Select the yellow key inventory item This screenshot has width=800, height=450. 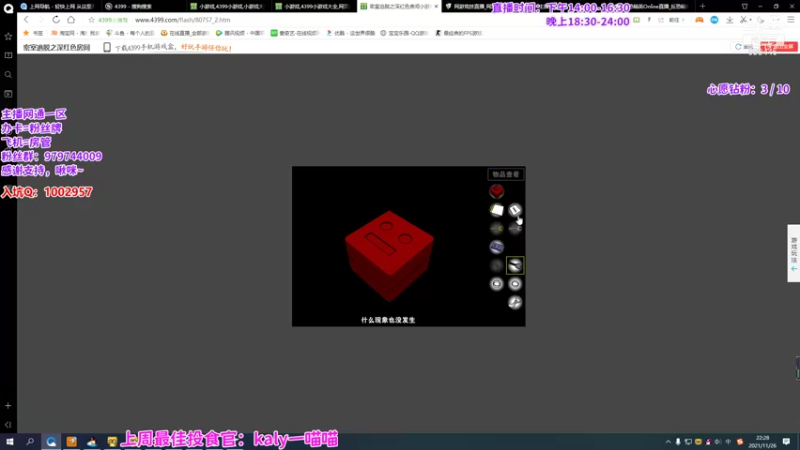[496, 229]
